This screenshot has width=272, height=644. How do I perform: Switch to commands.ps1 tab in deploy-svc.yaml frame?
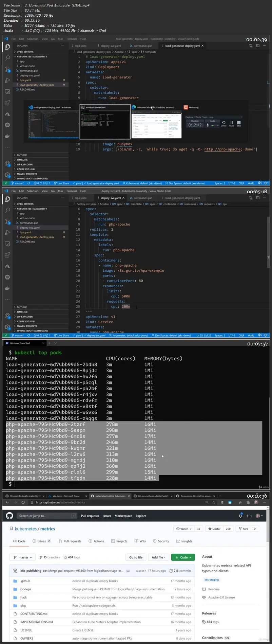coord(142,198)
